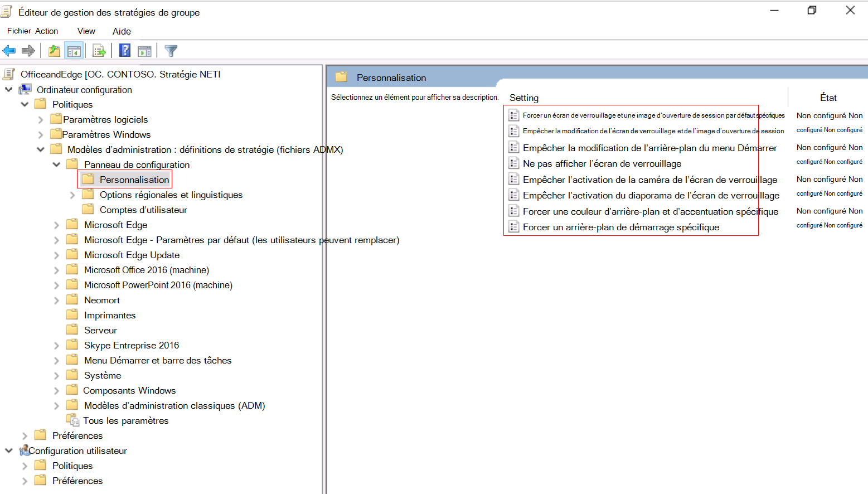The height and width of the screenshot is (494, 868).
Task: Open Help using the question mark icon
Action: 123,50
